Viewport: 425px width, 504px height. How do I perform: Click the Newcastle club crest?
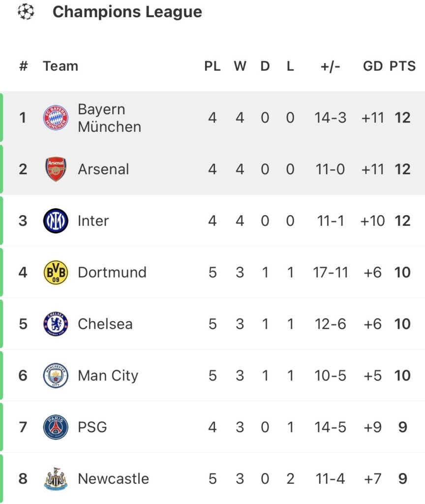point(56,478)
